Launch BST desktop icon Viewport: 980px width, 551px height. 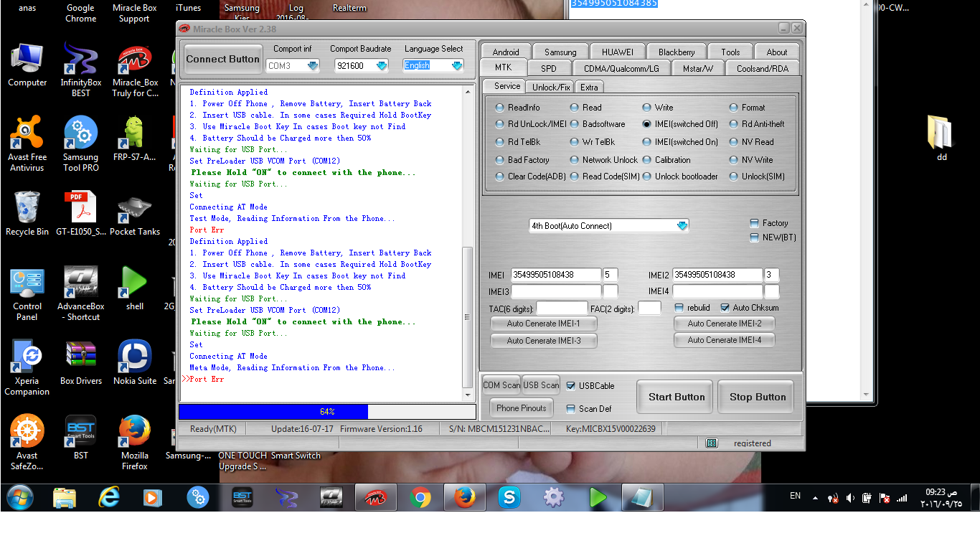click(x=80, y=438)
